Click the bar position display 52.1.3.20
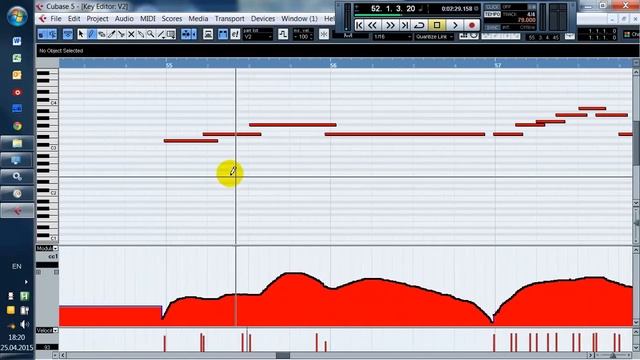Screen dimensions: 640x360 [393, 9]
